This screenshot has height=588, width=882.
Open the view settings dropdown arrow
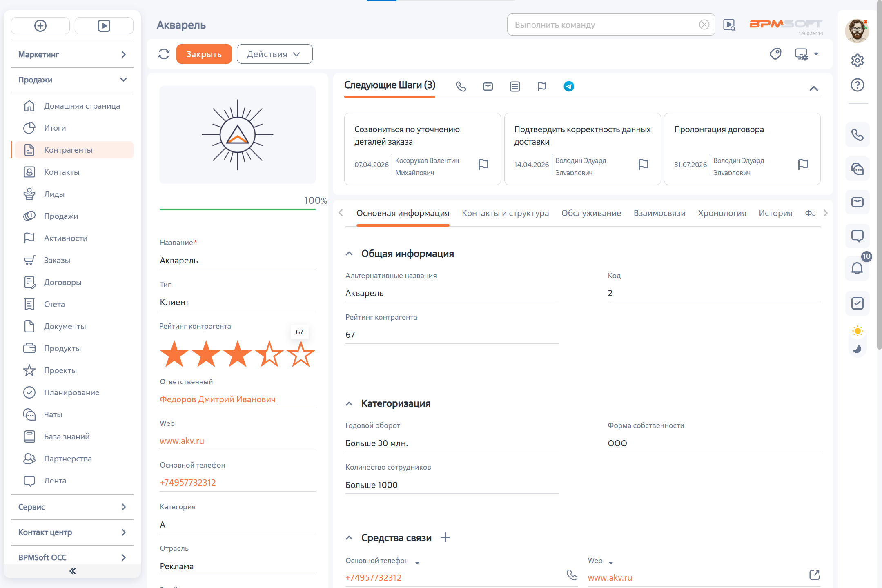pos(816,54)
